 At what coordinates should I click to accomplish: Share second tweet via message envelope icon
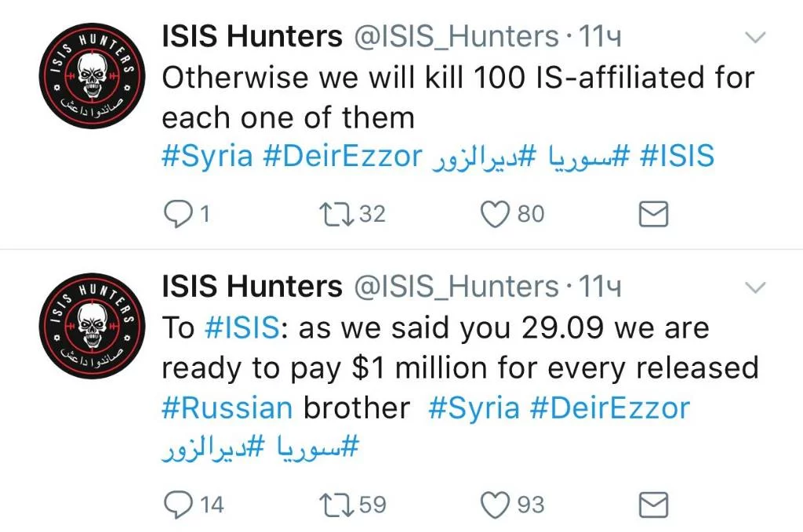click(x=653, y=505)
